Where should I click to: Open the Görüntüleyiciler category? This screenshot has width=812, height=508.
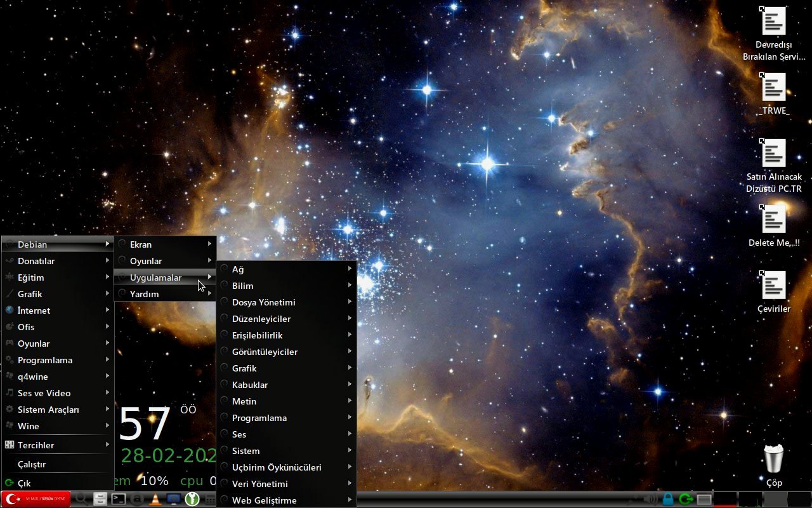click(x=287, y=352)
